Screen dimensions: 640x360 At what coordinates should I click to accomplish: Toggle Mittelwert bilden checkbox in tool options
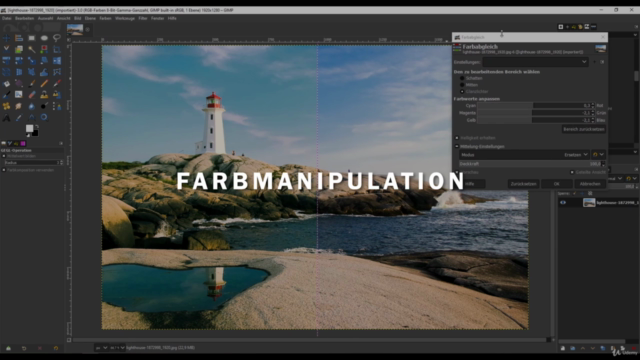[x=4, y=156]
